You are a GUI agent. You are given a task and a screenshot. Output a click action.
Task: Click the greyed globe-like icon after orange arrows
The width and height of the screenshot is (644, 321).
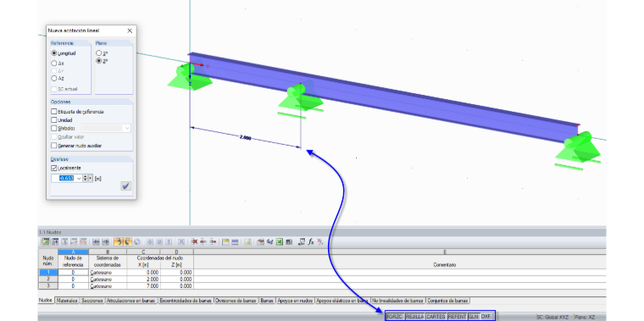click(137, 241)
